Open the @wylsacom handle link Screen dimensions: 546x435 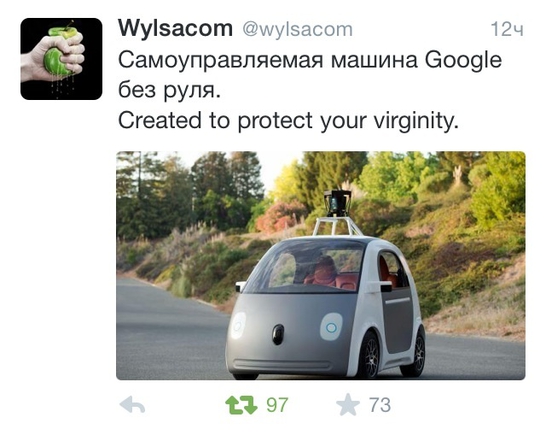pos(298,30)
